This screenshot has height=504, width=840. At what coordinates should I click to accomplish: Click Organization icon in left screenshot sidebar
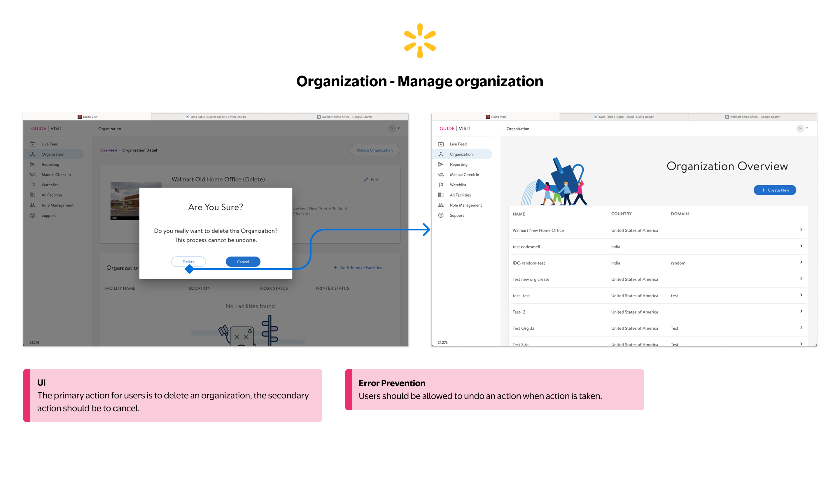point(33,154)
